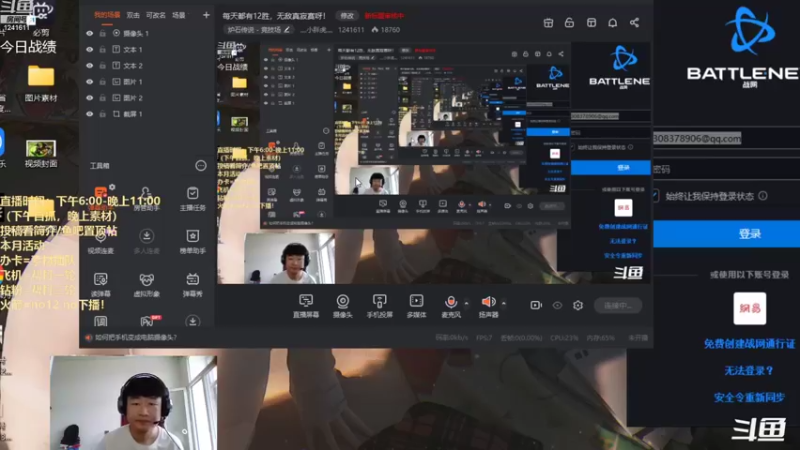Open the 虚拟形象 tool

tap(146, 285)
